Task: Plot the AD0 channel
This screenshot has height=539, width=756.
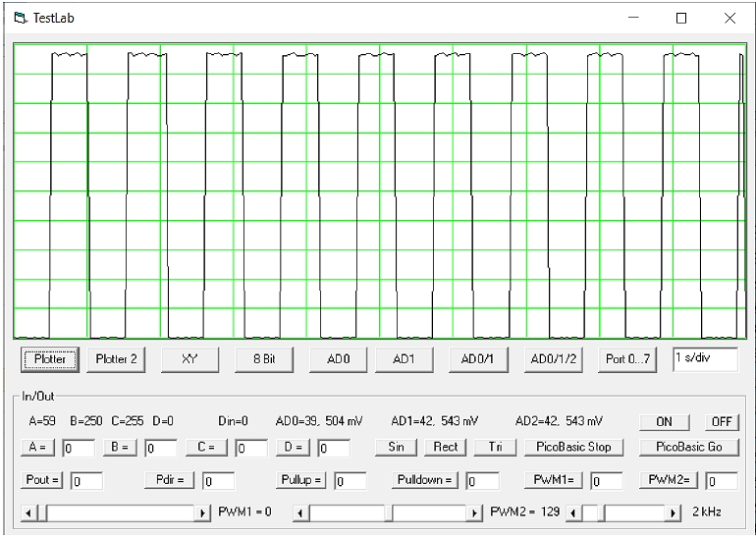Action: tap(338, 359)
